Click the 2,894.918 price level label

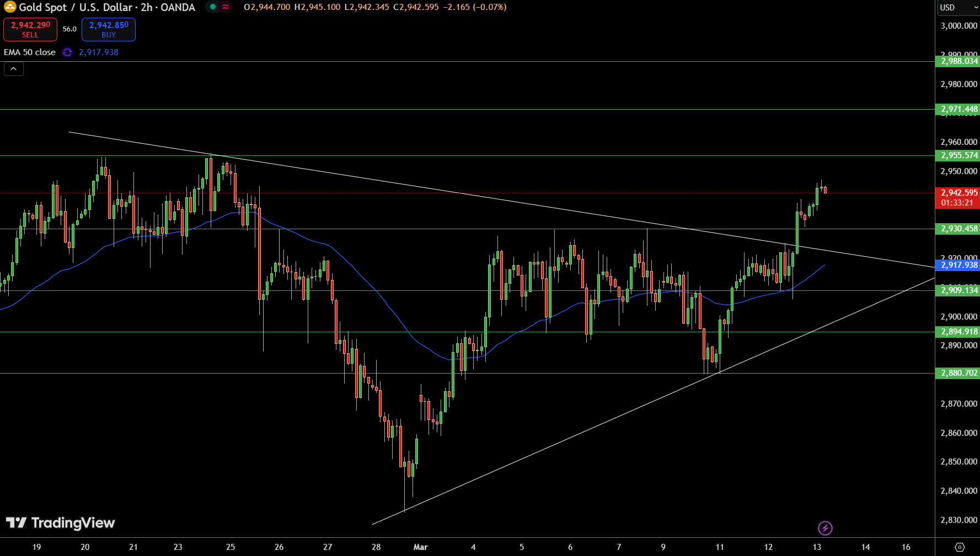pyautogui.click(x=958, y=332)
